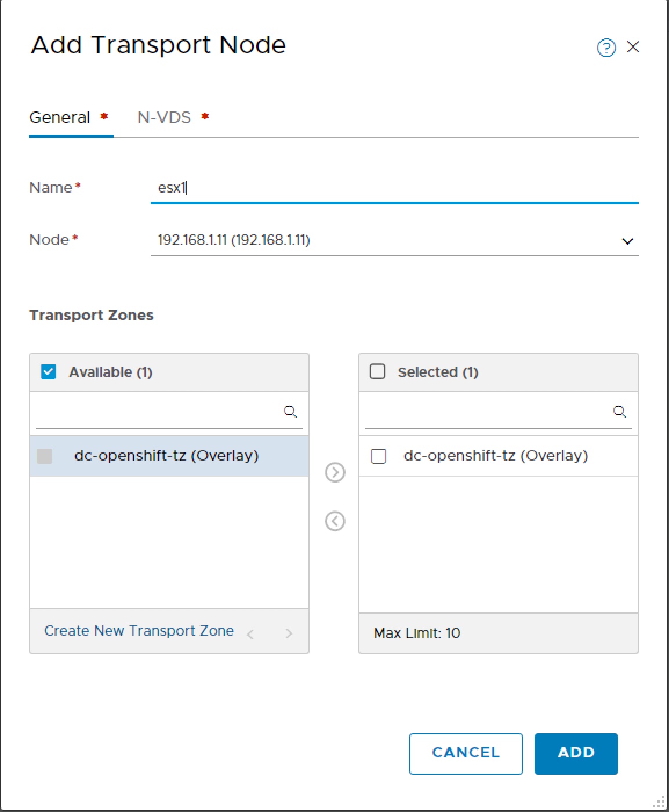Image resolution: width=669 pixels, height=812 pixels.
Task: Click the ADD button to save
Action: [576, 753]
